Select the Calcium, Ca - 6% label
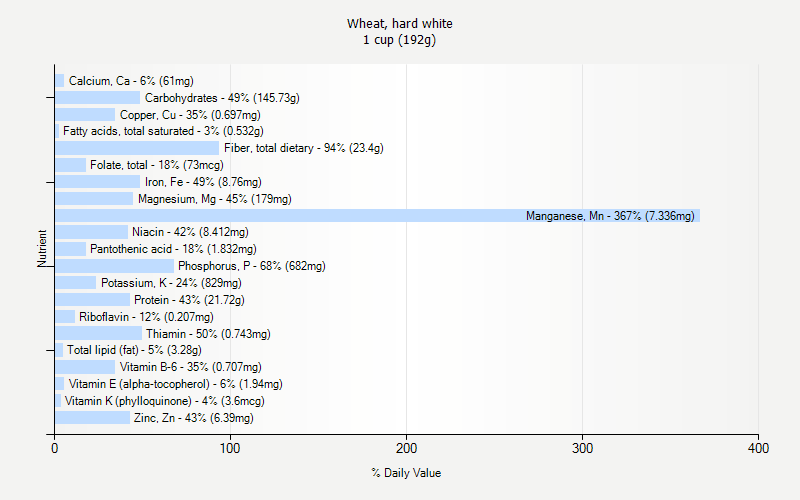The image size is (800, 500). click(131, 81)
